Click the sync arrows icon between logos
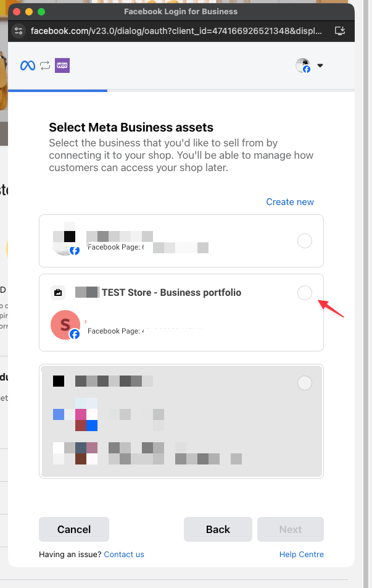372x588 pixels. 45,65
